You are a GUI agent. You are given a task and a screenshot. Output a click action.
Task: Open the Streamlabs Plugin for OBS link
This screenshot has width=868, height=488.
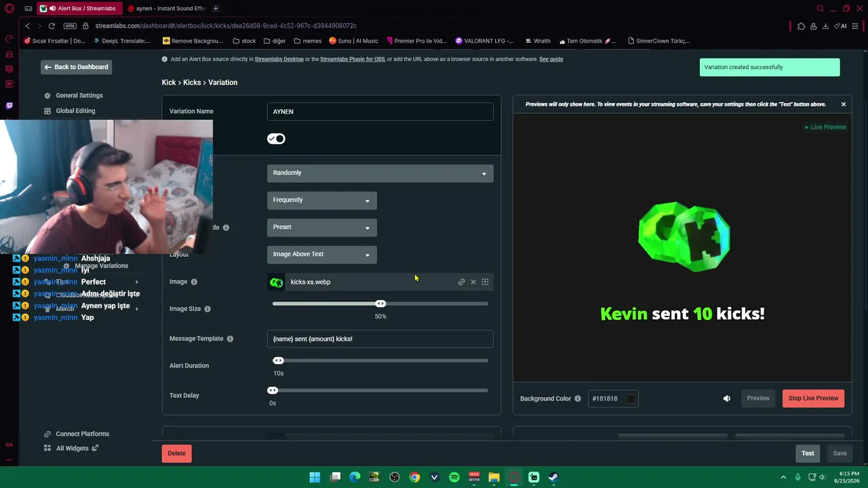tap(353, 59)
